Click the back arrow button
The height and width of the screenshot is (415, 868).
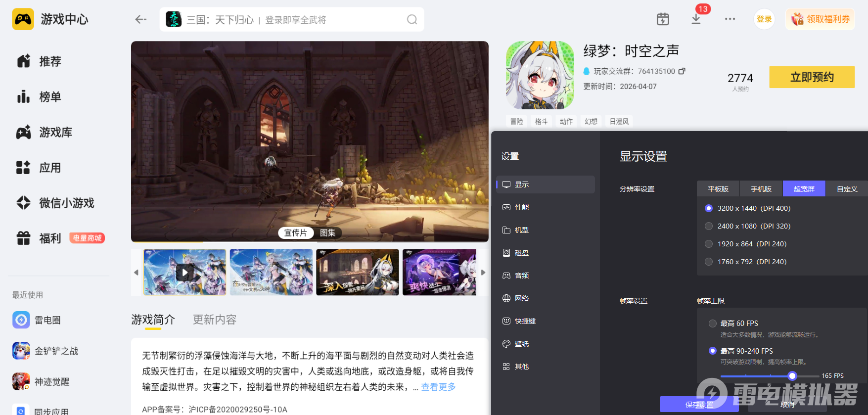(x=141, y=19)
